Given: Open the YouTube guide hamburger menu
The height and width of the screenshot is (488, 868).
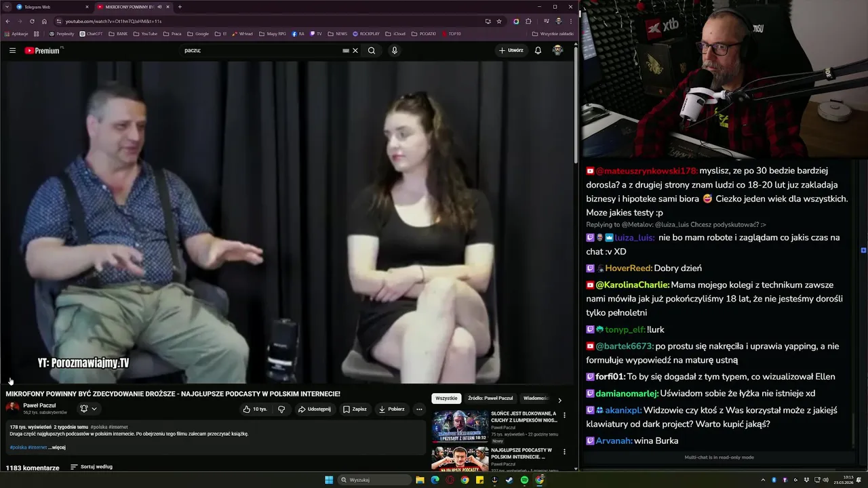Looking at the screenshot, I should (12, 50).
